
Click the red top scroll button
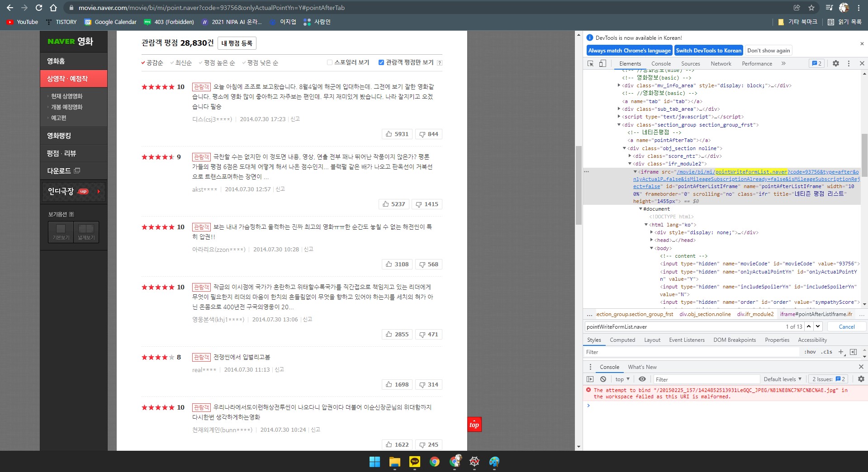474,425
